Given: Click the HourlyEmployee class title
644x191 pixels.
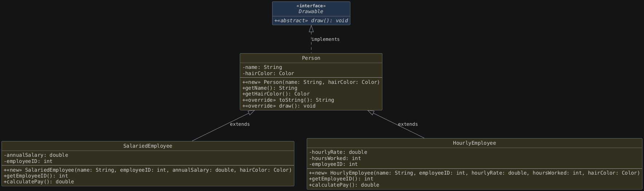Looking at the screenshot, I should click(474, 143).
